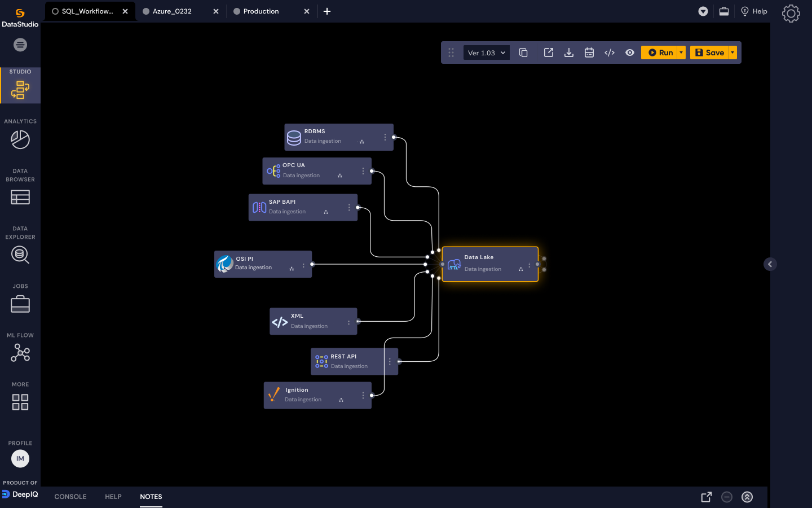The image size is (812, 508).
Task: Select the XML node icon
Action: coord(280,322)
